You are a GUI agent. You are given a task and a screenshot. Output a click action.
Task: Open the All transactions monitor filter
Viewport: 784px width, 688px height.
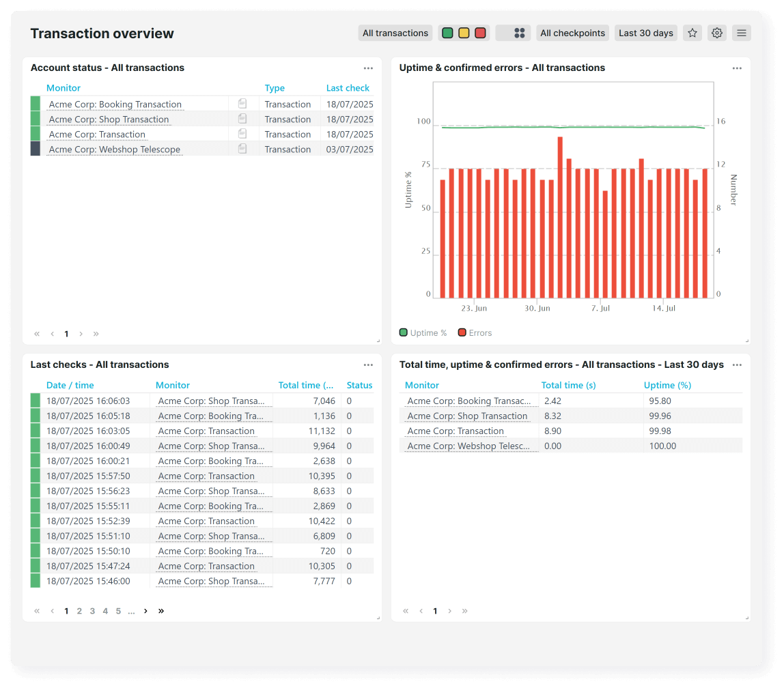click(x=395, y=32)
